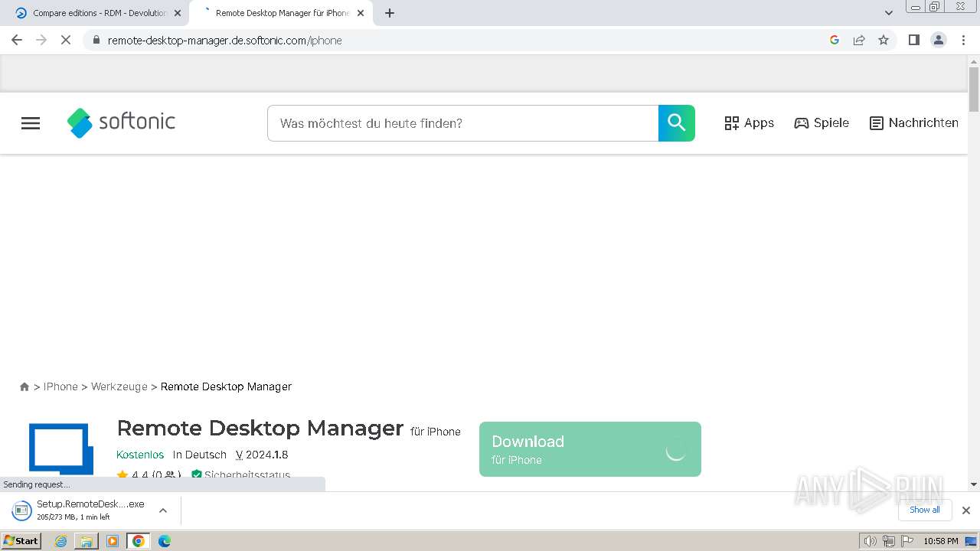
Task: Click the volume icon in system tray
Action: (871, 541)
